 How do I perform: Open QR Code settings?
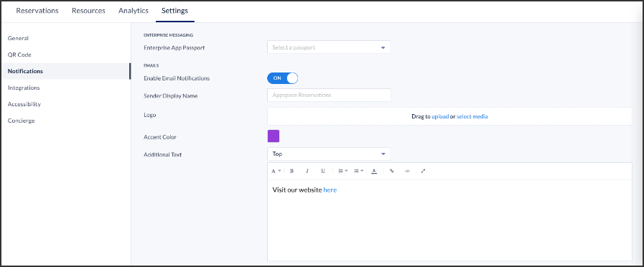point(19,55)
